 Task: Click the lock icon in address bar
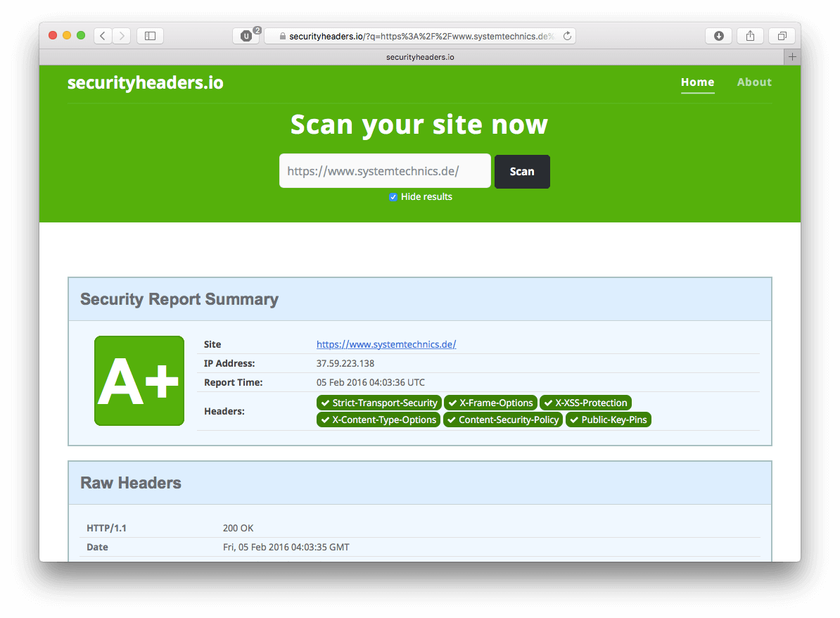click(282, 36)
